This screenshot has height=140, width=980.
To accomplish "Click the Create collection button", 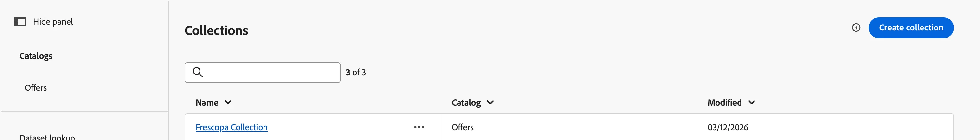I will pyautogui.click(x=911, y=28).
